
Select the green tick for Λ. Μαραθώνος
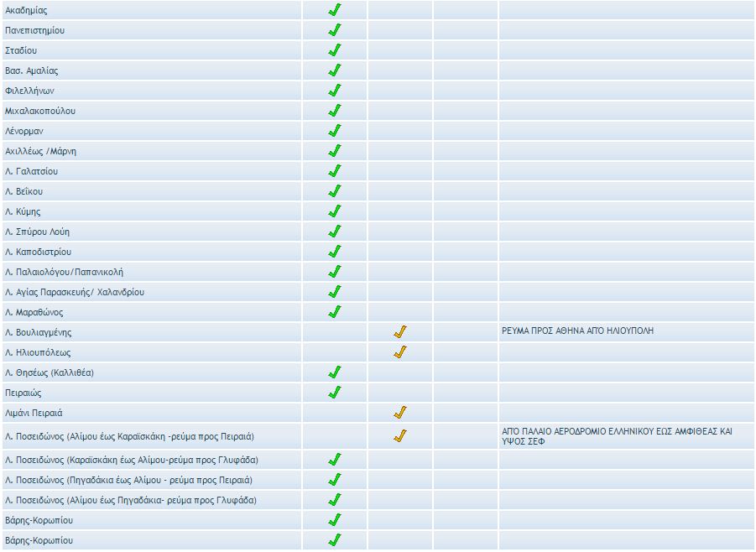coord(334,312)
